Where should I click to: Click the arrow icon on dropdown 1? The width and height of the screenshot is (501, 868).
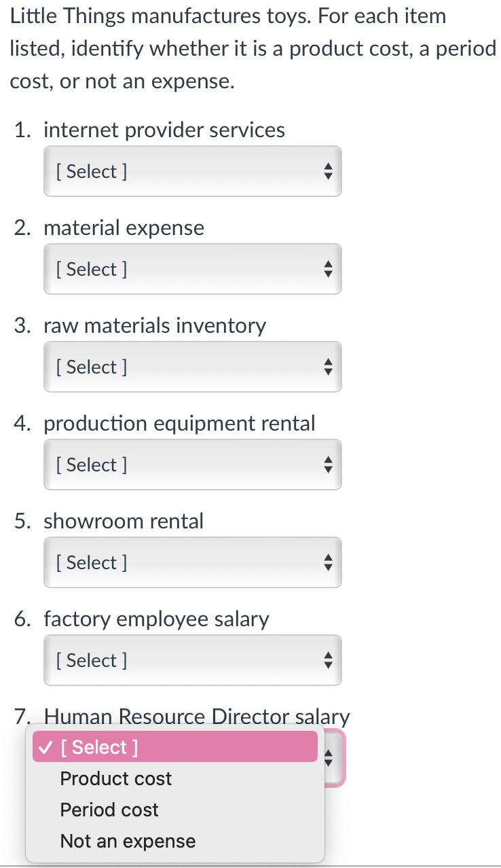pos(328,171)
